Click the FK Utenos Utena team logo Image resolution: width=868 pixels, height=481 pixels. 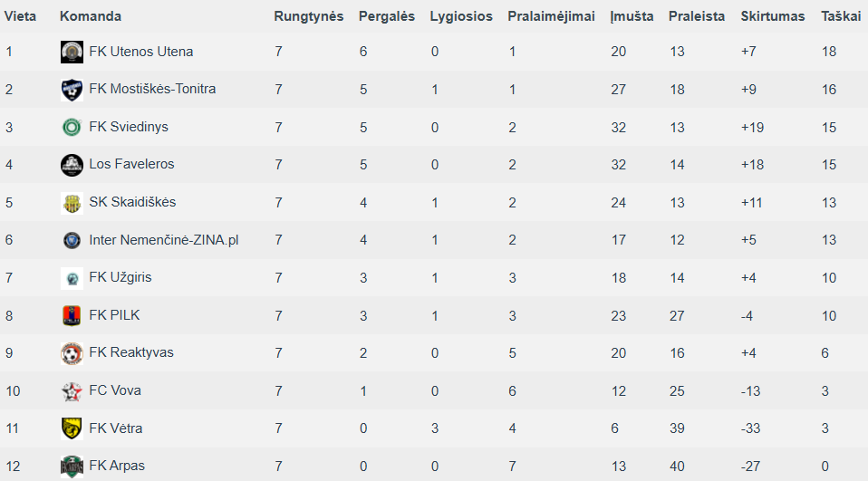click(x=72, y=52)
